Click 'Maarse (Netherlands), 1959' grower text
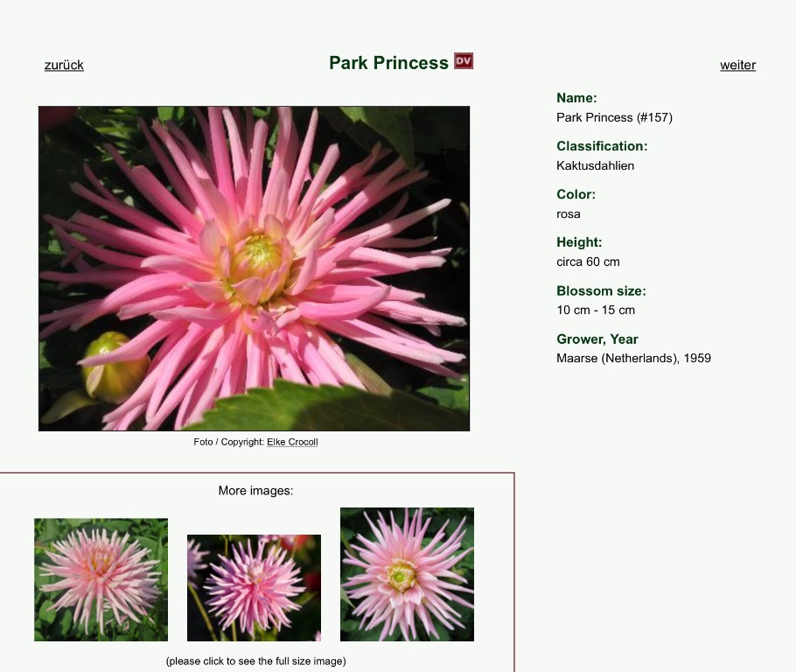This screenshot has height=672, width=796. pyautogui.click(x=633, y=358)
